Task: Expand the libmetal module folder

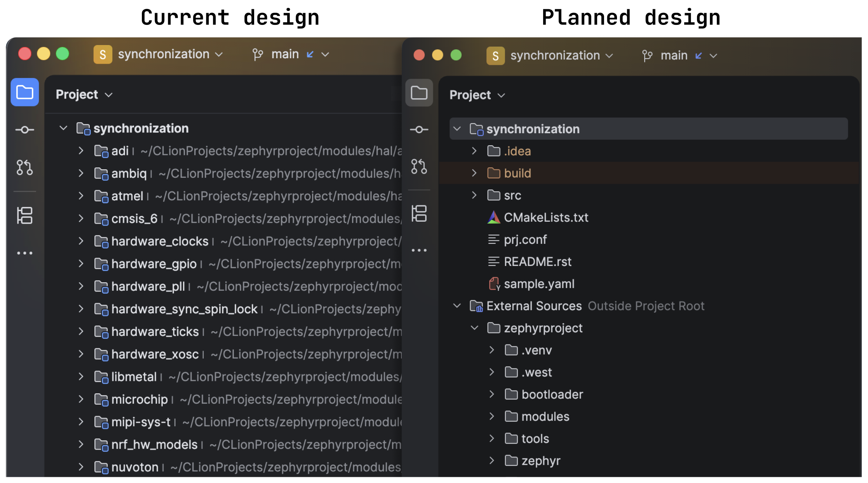Action: [x=81, y=377]
